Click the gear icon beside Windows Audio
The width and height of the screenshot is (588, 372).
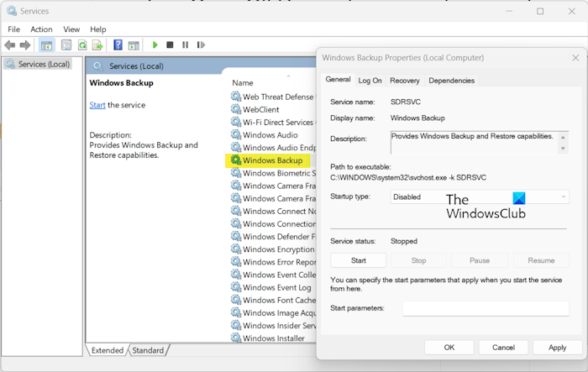click(x=236, y=134)
